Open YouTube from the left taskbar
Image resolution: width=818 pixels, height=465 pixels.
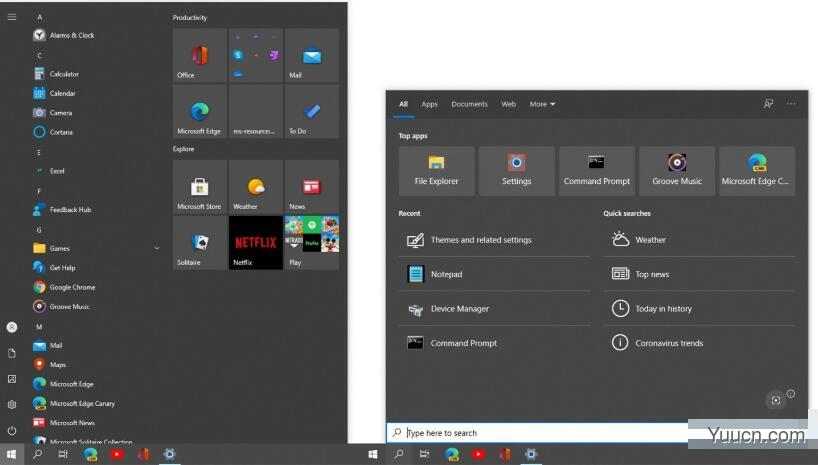coord(117,454)
